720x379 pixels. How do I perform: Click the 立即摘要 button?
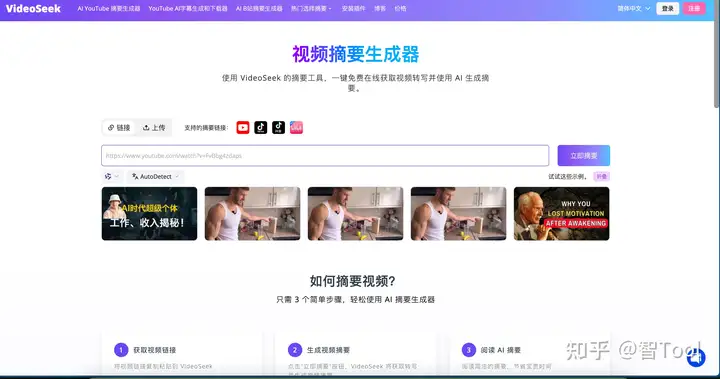point(584,156)
